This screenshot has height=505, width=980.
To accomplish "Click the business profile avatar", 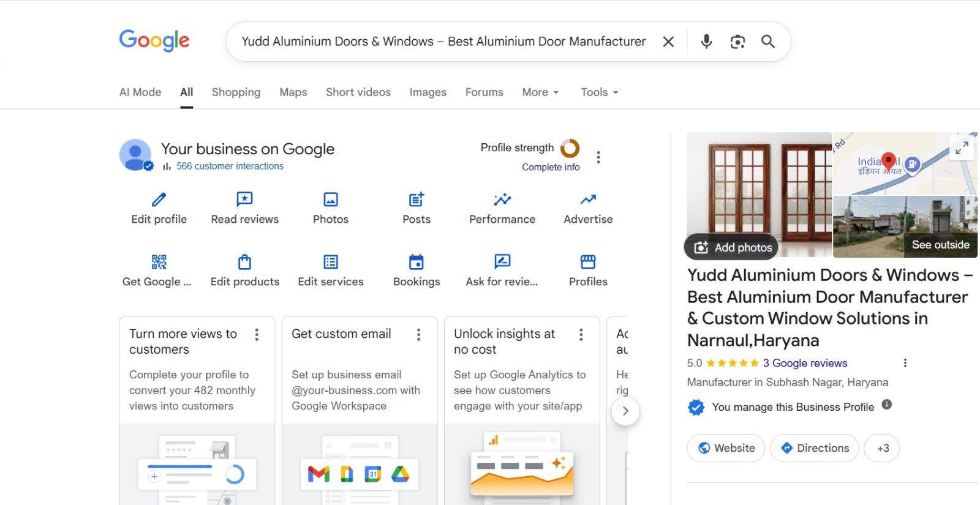I will (x=135, y=155).
